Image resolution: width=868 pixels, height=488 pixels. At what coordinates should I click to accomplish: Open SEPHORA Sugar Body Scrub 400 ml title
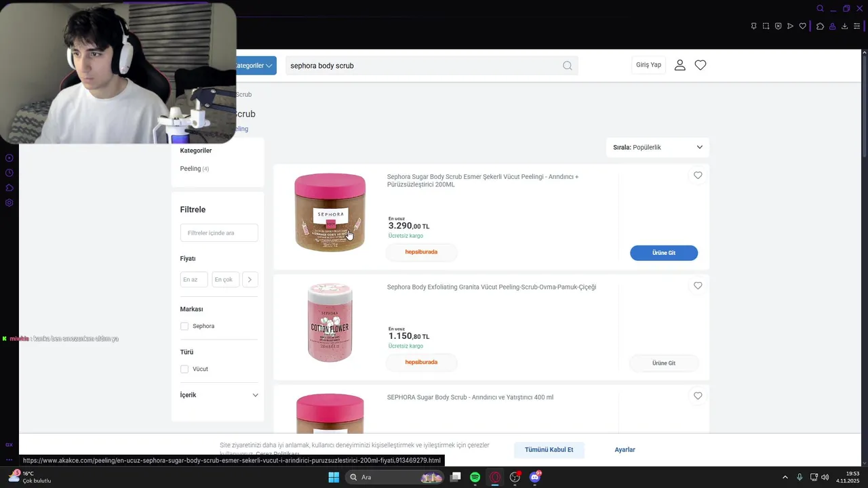coord(470,397)
